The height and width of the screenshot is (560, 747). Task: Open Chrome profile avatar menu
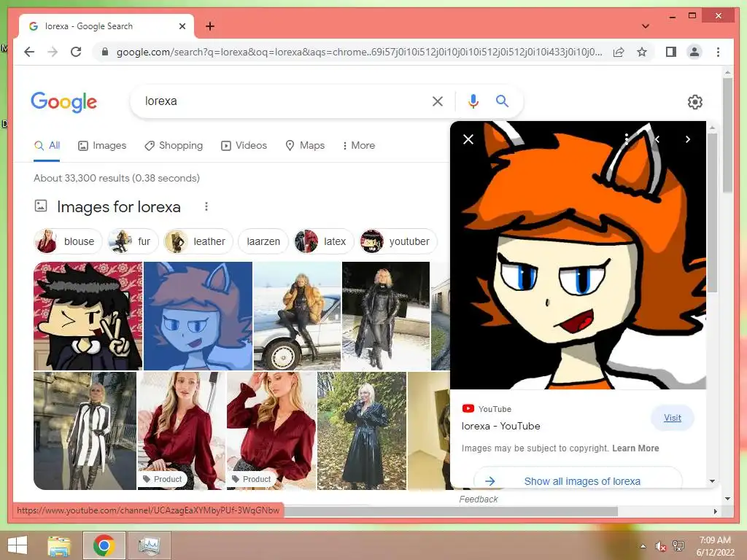694,52
